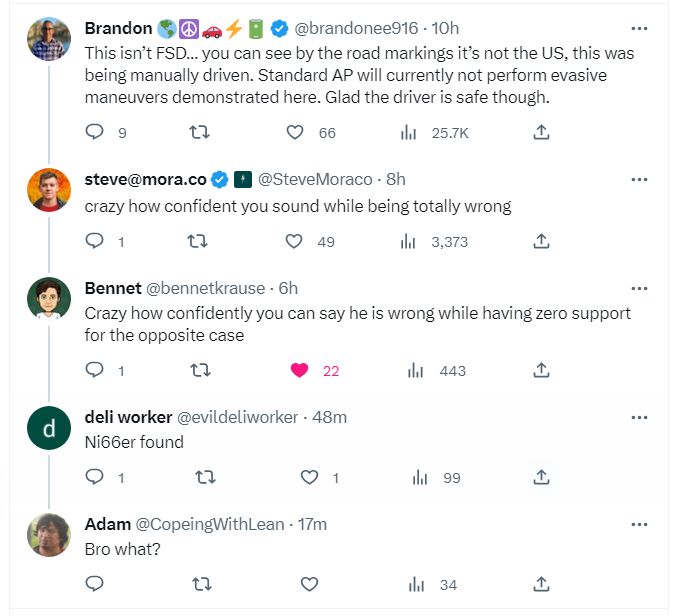Open more options on Bennet's reply
This screenshot has height=616, width=677.
(x=639, y=288)
